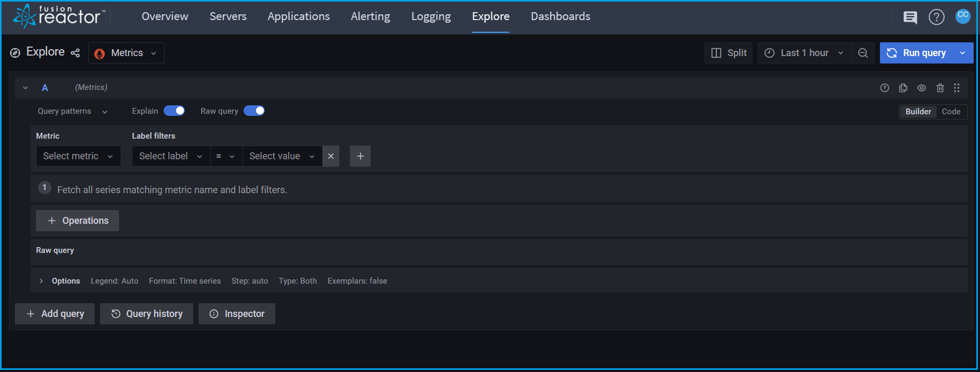
Task: Duplicate query A using the copy icon
Action: [x=903, y=88]
